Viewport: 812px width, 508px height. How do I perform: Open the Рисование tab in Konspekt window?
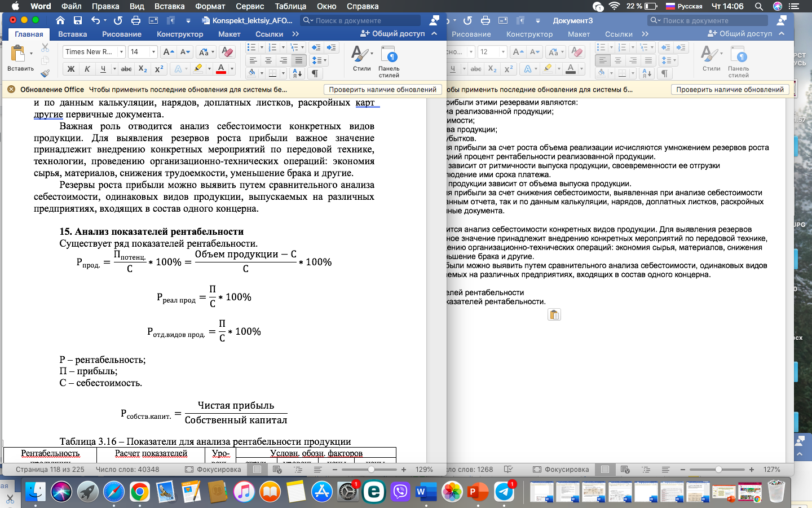point(122,34)
